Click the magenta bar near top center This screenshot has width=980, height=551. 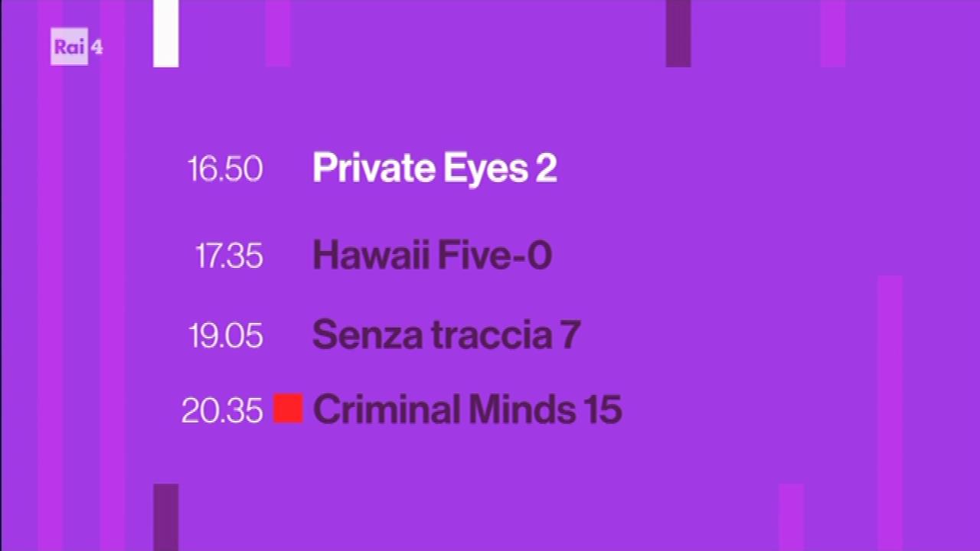coord(278,34)
